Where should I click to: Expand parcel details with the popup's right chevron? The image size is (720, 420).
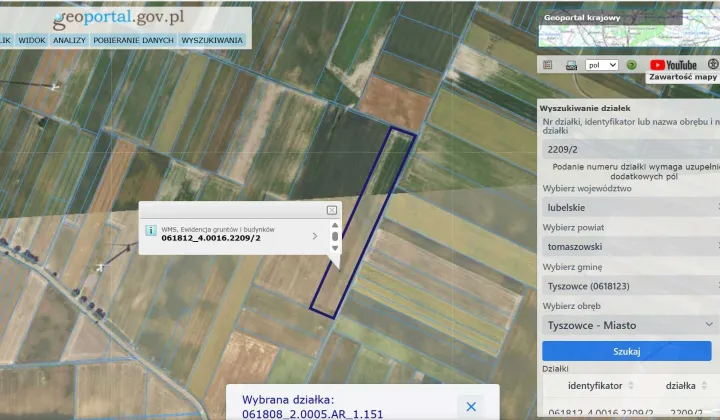tap(315, 236)
